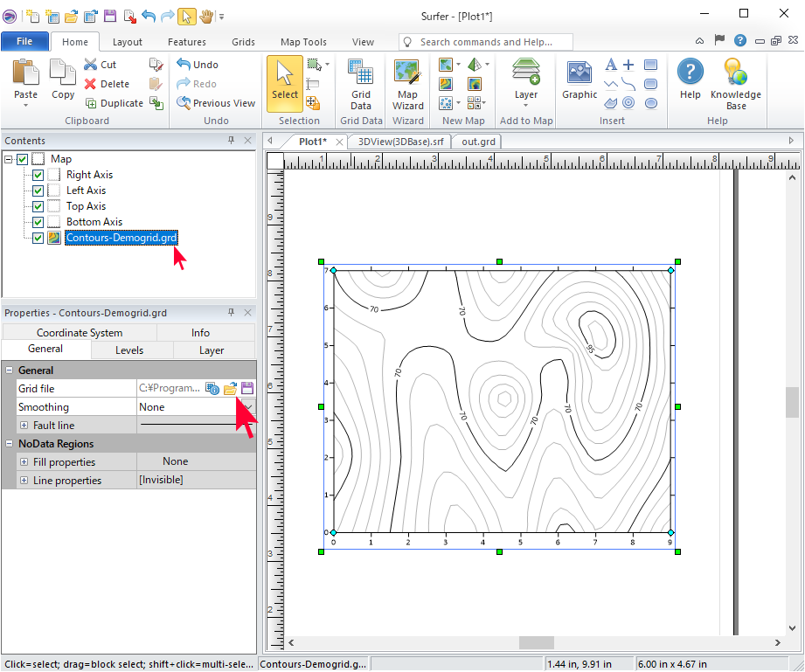Screen dimensions: 805x672
Task: Uncheck the Right Axis visibility checkbox
Action: coord(38,175)
